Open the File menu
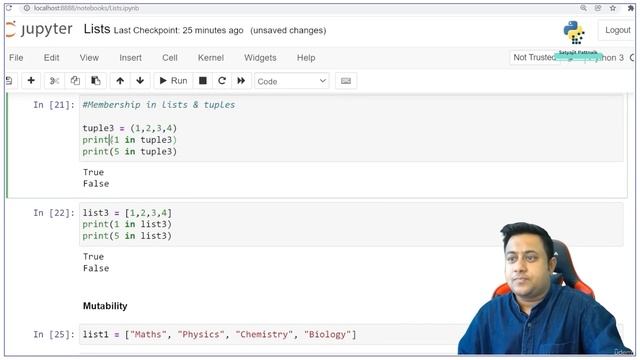Viewport: 640px width, 360px height. coord(16,58)
